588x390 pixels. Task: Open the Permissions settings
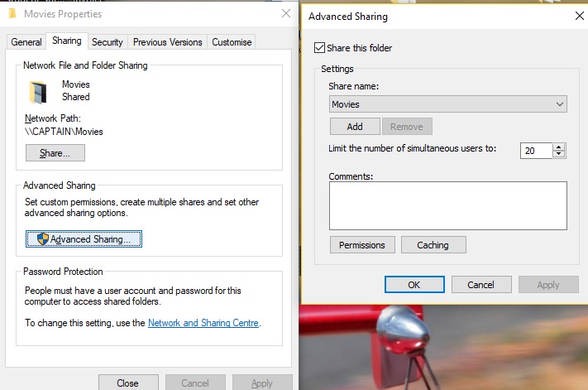coord(361,245)
